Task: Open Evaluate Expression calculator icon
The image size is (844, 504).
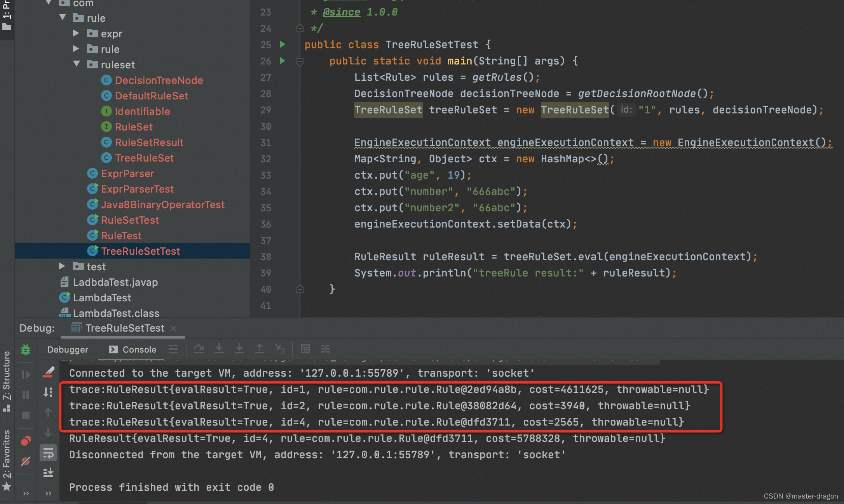Action: (x=305, y=349)
